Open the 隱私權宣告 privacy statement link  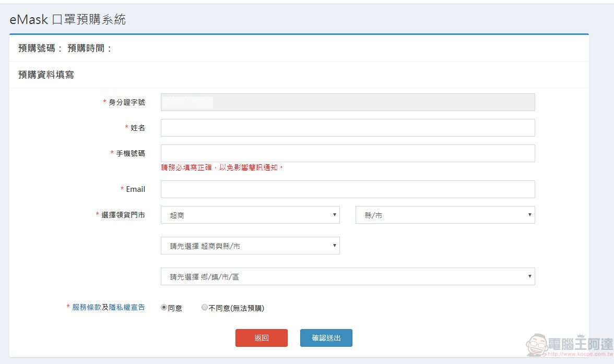[x=127, y=307]
